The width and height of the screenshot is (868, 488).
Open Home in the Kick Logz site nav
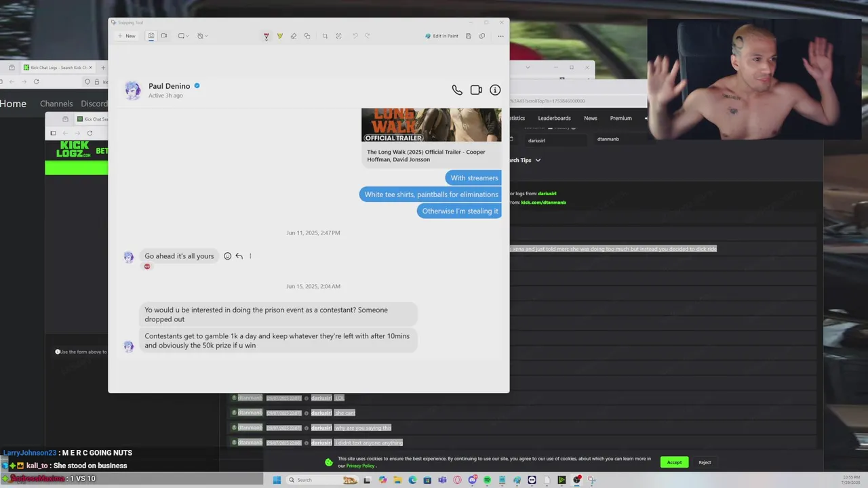click(13, 104)
